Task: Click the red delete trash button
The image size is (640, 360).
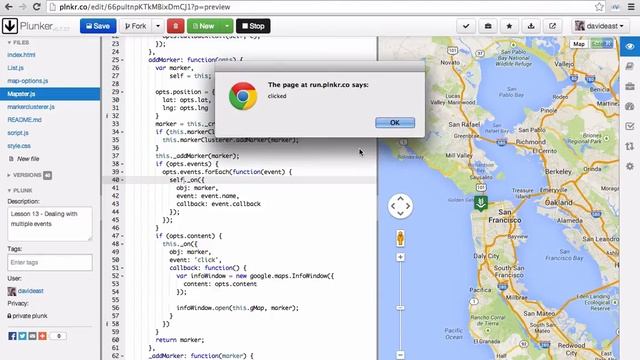Action: click(176, 26)
